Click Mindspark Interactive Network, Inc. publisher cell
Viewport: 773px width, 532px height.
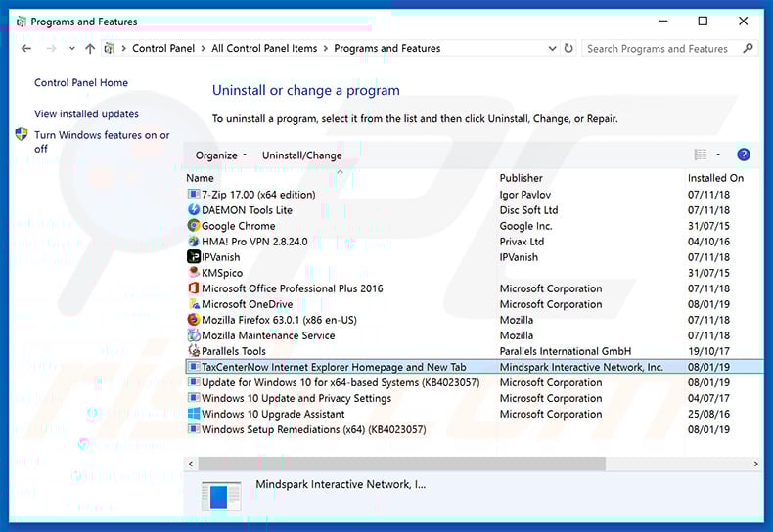(581, 367)
